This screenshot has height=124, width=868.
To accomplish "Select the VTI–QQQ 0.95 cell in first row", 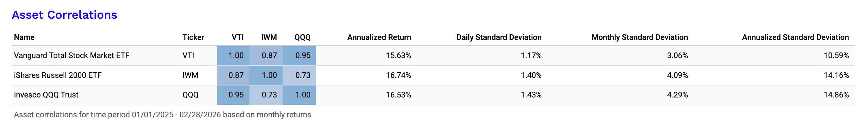I will coord(300,55).
